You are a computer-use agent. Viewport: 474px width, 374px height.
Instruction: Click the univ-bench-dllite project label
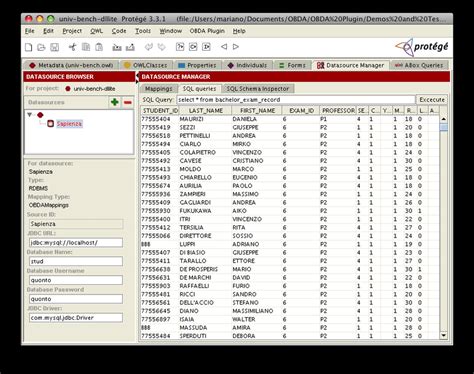[x=94, y=89]
